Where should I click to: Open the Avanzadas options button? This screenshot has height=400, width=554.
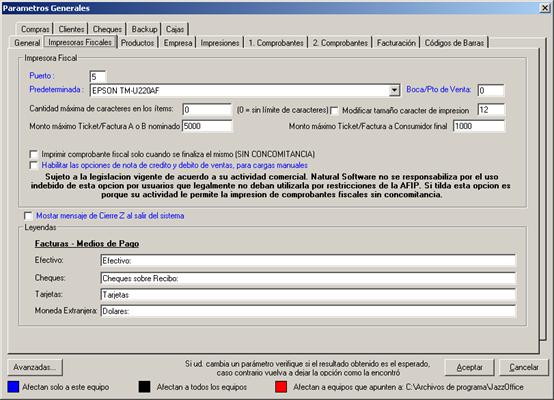[35, 367]
